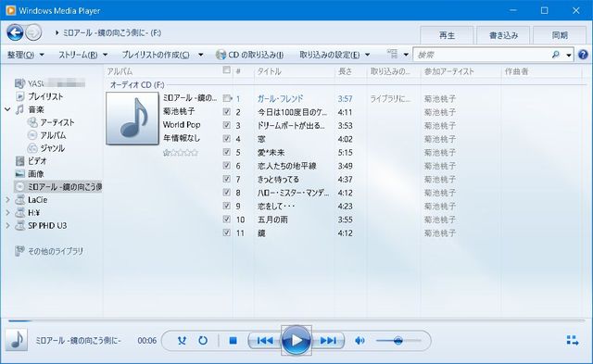Open 取り込みの設定(E) dropdown menu
Viewport: 593px width, 364px height.
334,55
